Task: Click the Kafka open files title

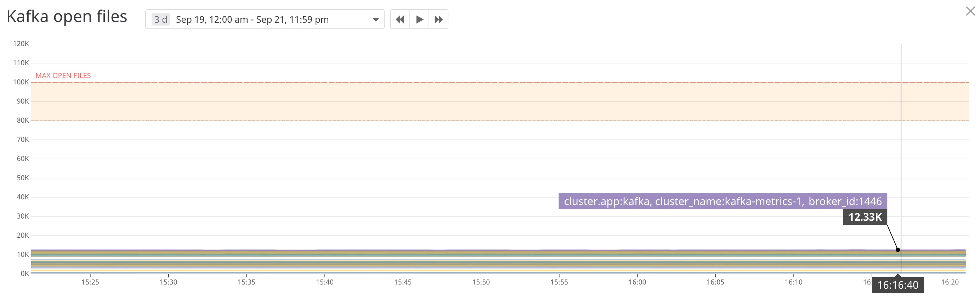Action: click(67, 17)
